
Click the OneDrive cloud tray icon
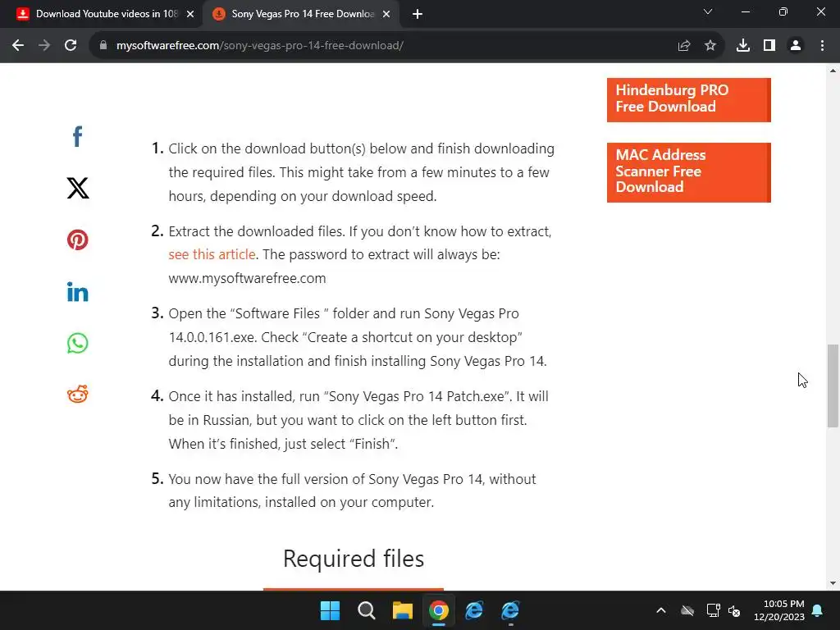coord(687,610)
